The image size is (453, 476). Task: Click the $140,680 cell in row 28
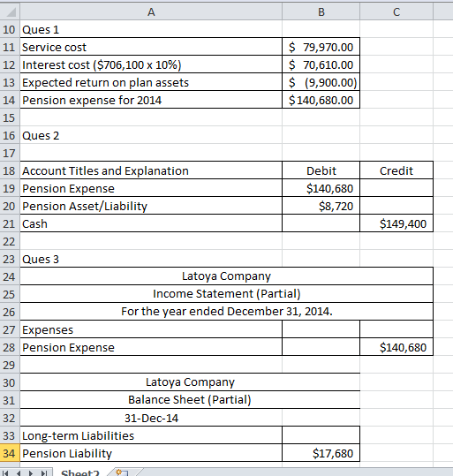pos(396,347)
